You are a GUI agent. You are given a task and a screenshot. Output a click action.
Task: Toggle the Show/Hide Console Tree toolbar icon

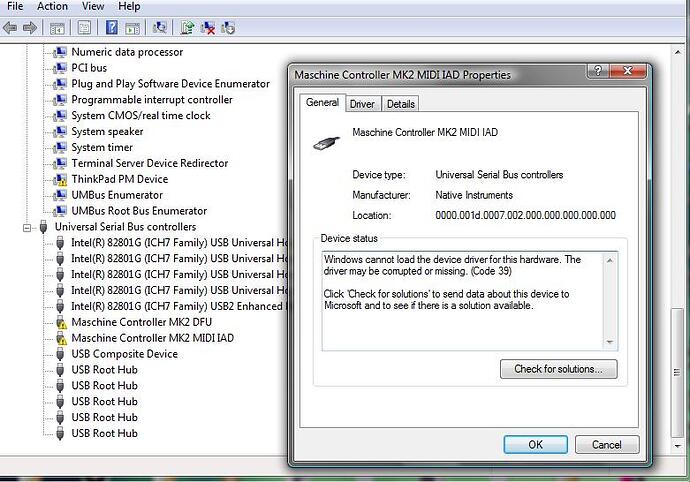(57, 28)
